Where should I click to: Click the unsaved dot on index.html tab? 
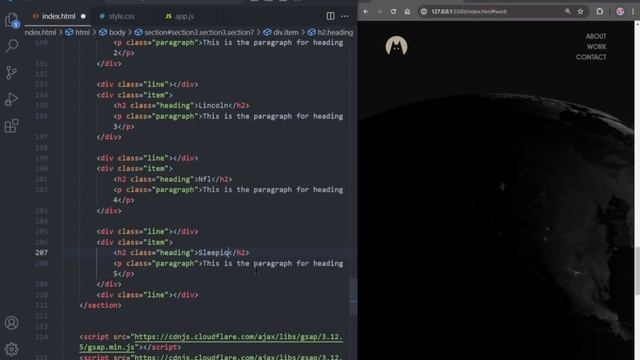tap(83, 16)
